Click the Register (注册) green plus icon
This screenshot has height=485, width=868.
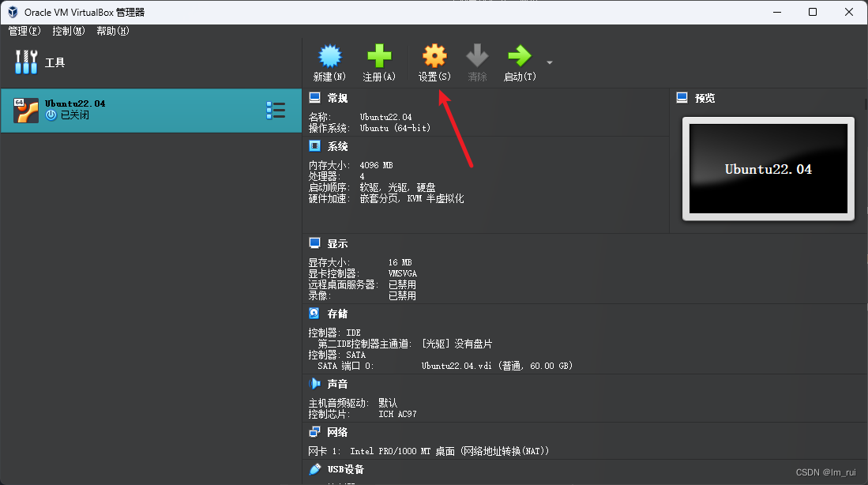379,56
